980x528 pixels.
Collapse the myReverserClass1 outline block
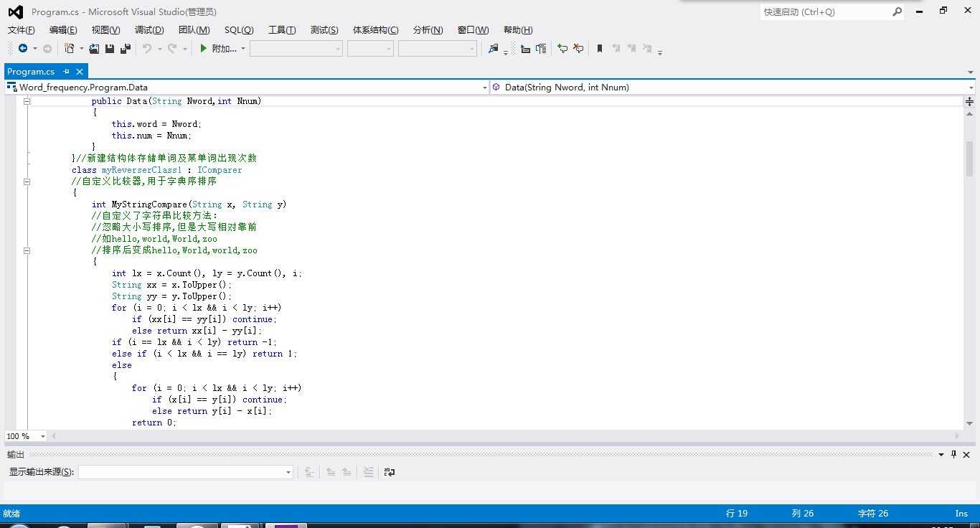[x=27, y=181]
